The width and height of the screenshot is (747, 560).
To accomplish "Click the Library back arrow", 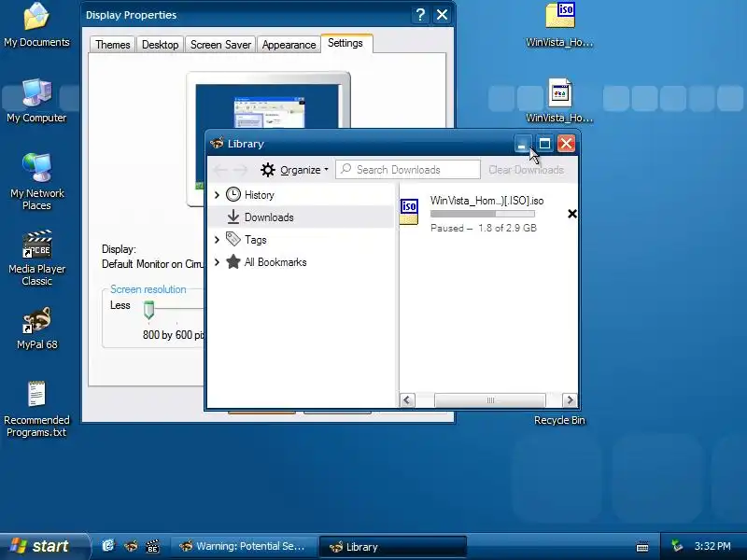I will click(220, 170).
